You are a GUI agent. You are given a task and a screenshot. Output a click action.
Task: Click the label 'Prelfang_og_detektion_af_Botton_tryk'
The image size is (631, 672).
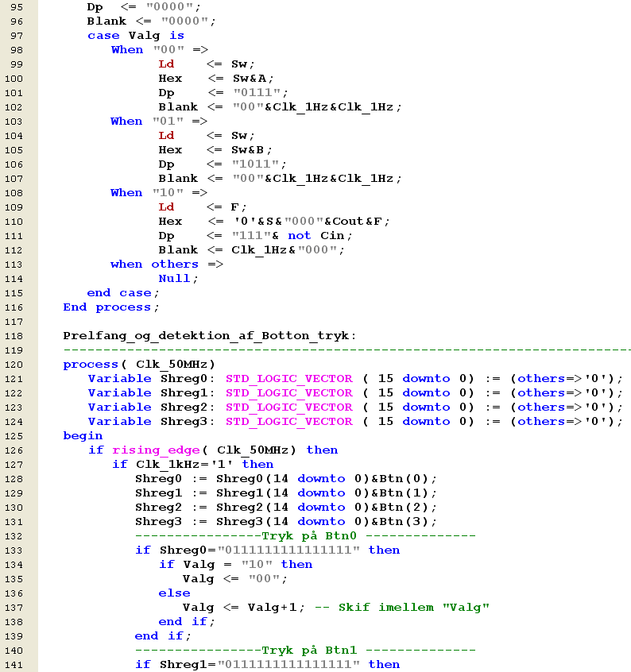point(206,336)
